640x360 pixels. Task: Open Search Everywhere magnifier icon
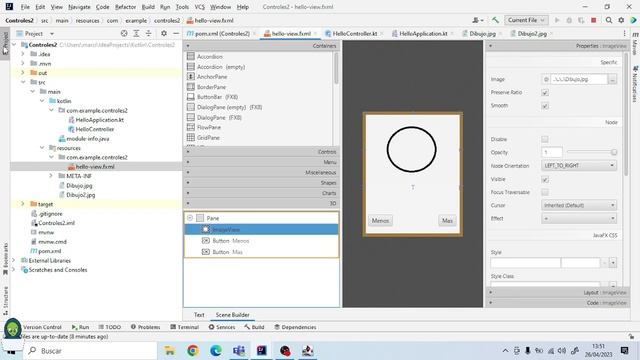click(609, 20)
